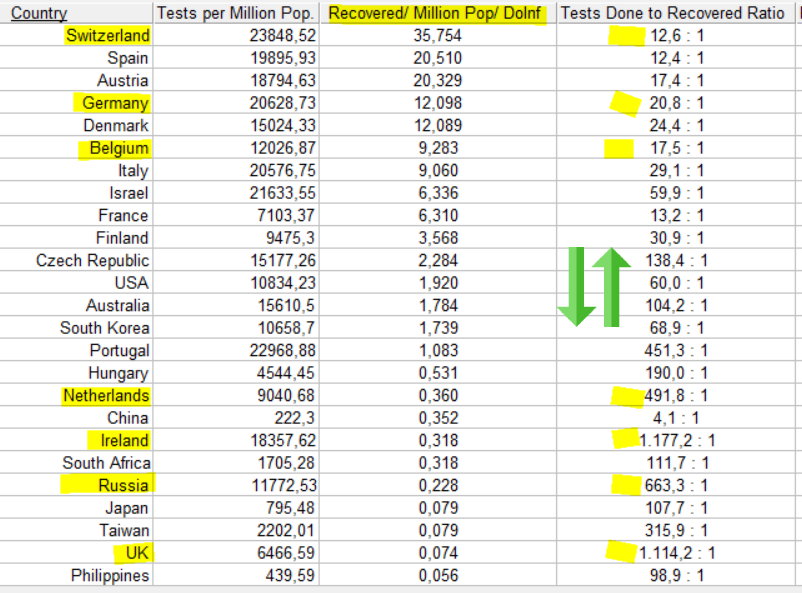This screenshot has width=802, height=593.
Task: Select the Netherlands country cell
Action: pyautogui.click(x=106, y=396)
